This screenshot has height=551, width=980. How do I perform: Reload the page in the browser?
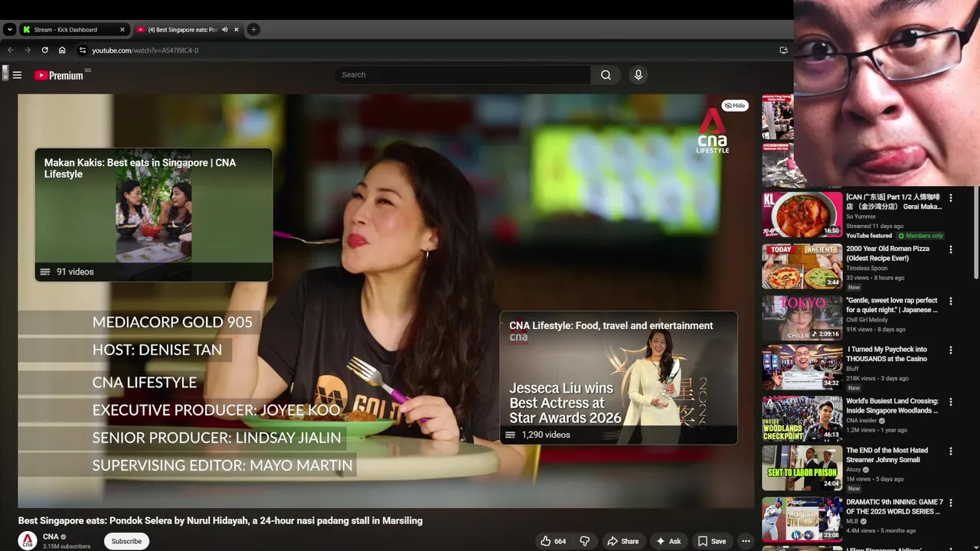(44, 51)
